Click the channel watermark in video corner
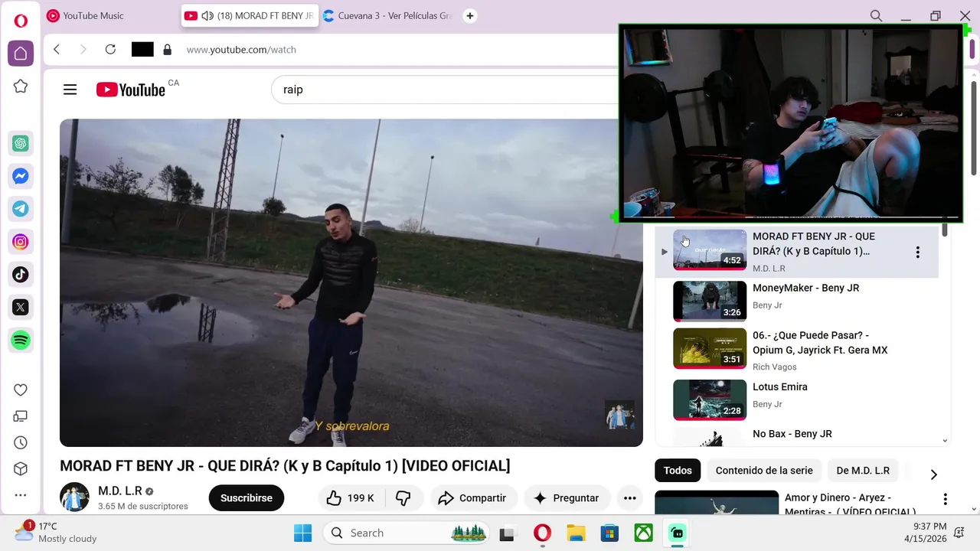The width and height of the screenshot is (980, 551). 619,415
